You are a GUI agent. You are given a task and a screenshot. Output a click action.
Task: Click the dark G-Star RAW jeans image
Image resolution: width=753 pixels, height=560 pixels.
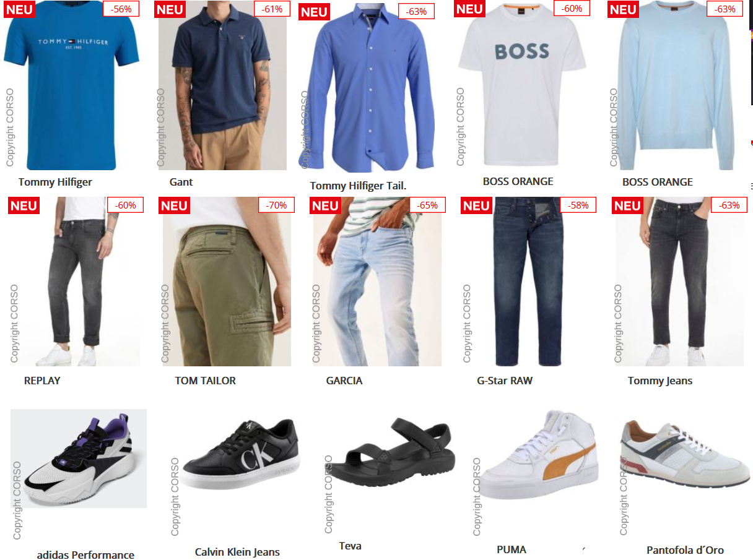coord(529,282)
